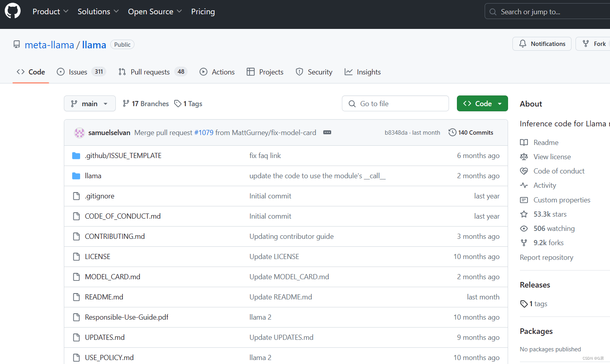
Task: Open the 1 tags link under Releases
Action: pyautogui.click(x=533, y=304)
